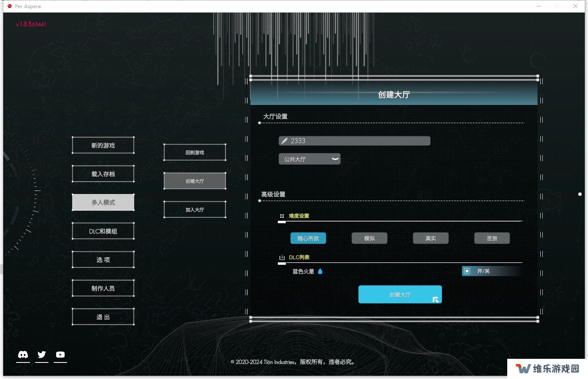The height and width of the screenshot is (379, 588).
Task: Select 多人模式 menu item
Action: [x=103, y=202]
